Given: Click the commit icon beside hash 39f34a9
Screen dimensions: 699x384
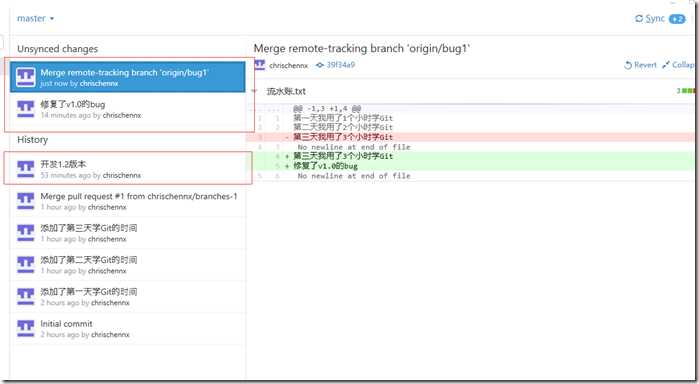Looking at the screenshot, I should (x=320, y=65).
